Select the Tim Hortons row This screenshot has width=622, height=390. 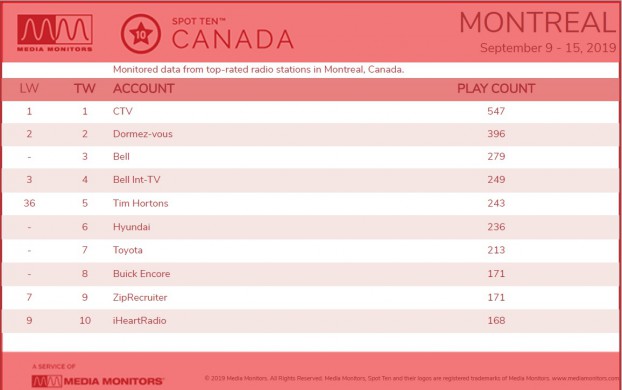click(311, 204)
